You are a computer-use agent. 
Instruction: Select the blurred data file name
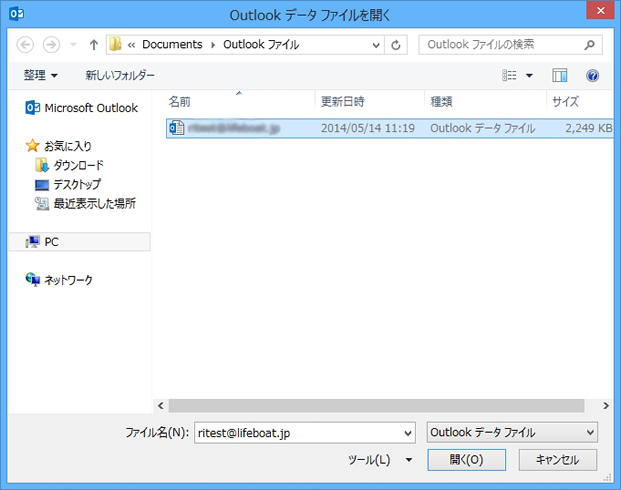click(234, 128)
